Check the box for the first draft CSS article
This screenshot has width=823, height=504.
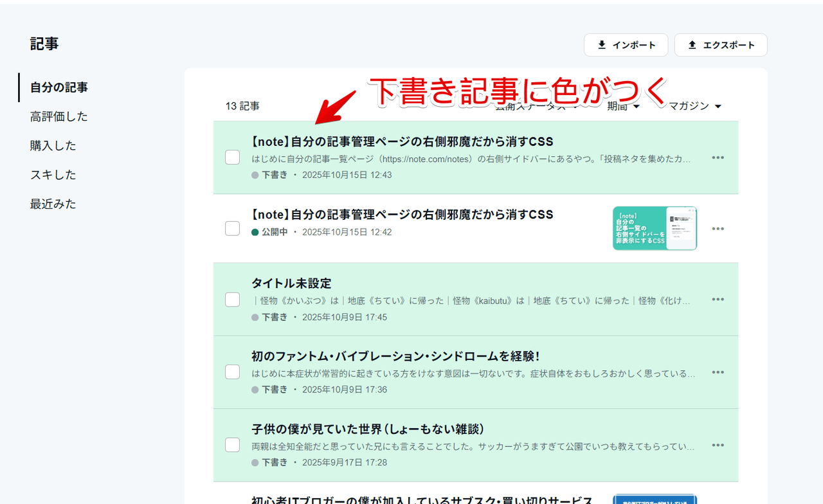(232, 157)
